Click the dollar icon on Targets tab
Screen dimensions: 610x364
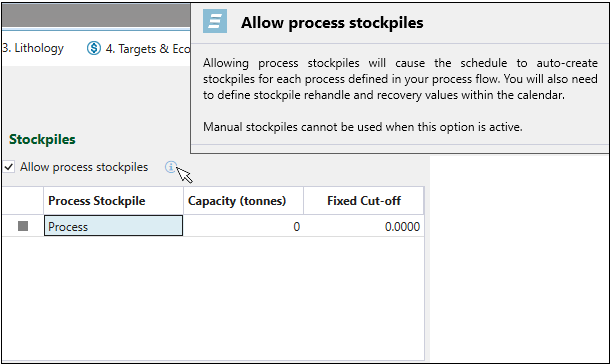click(x=94, y=48)
